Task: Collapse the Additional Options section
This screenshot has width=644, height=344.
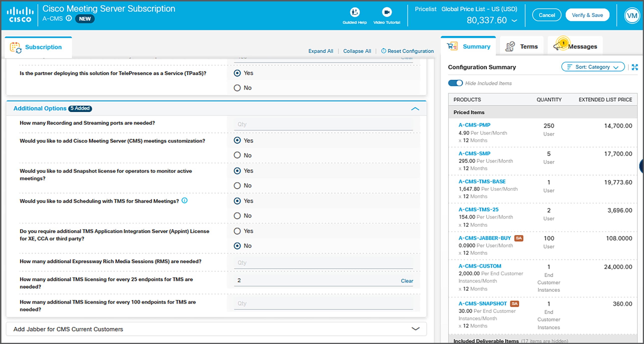Action: 415,109
